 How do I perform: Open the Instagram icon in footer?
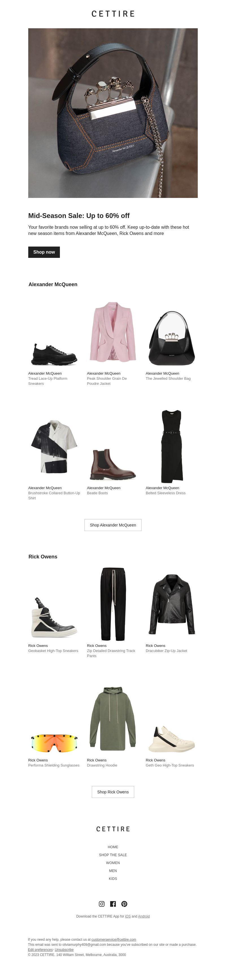pyautogui.click(x=101, y=904)
